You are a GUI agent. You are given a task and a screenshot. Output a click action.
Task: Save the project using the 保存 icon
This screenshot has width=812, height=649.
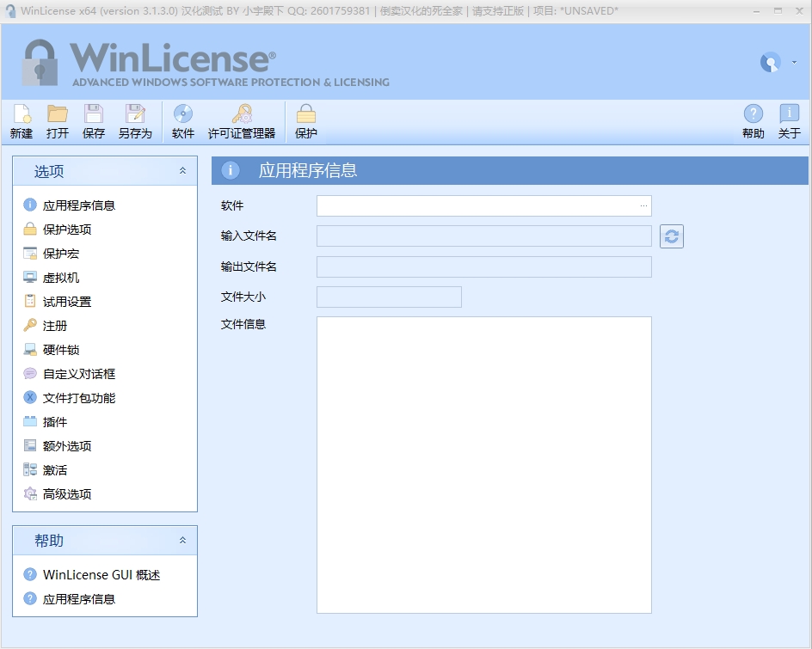94,122
